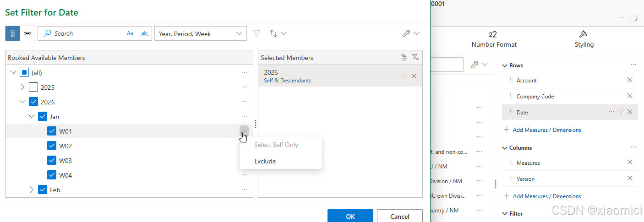This screenshot has width=644, height=222.
Task: Switch to the Styling tab
Action: coord(584,39)
